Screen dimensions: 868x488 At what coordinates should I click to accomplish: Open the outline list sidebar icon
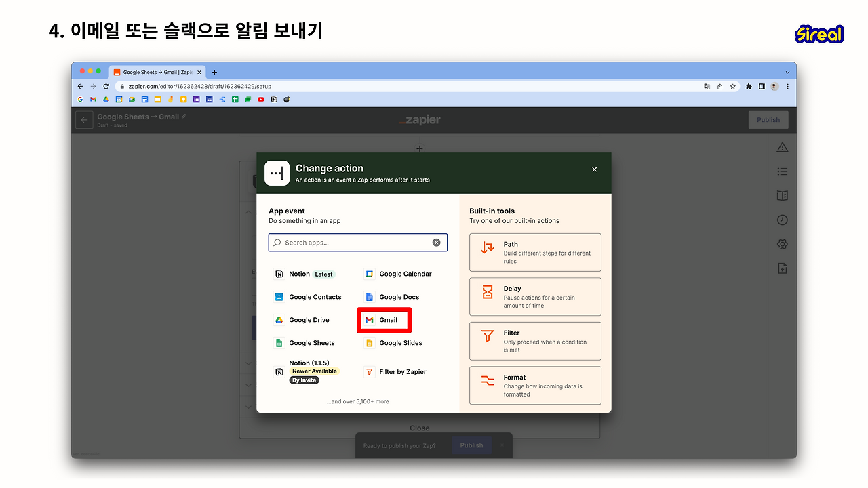(782, 171)
